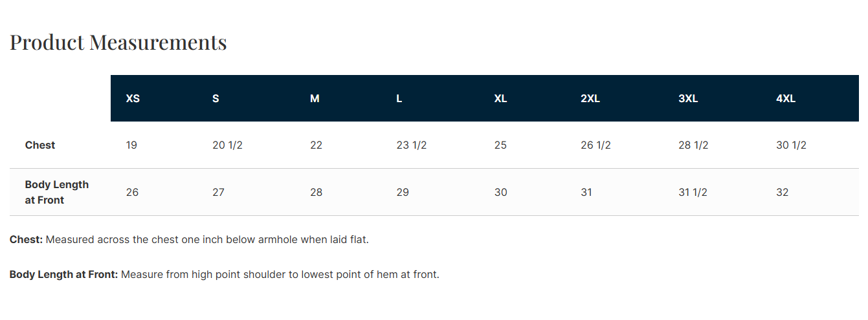Viewport: 868px width, 320px height.
Task: Select the M size column header
Action: 315,99
